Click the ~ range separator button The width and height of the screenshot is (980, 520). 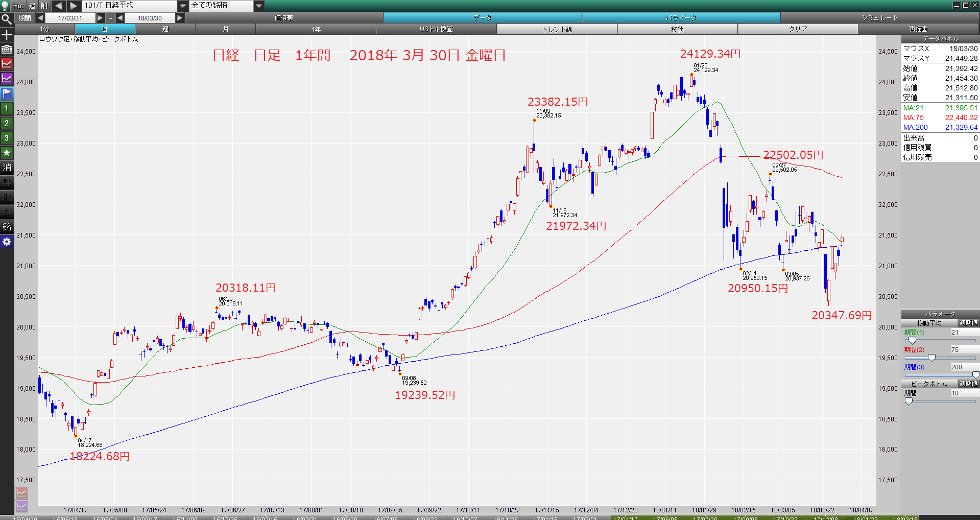coord(110,18)
